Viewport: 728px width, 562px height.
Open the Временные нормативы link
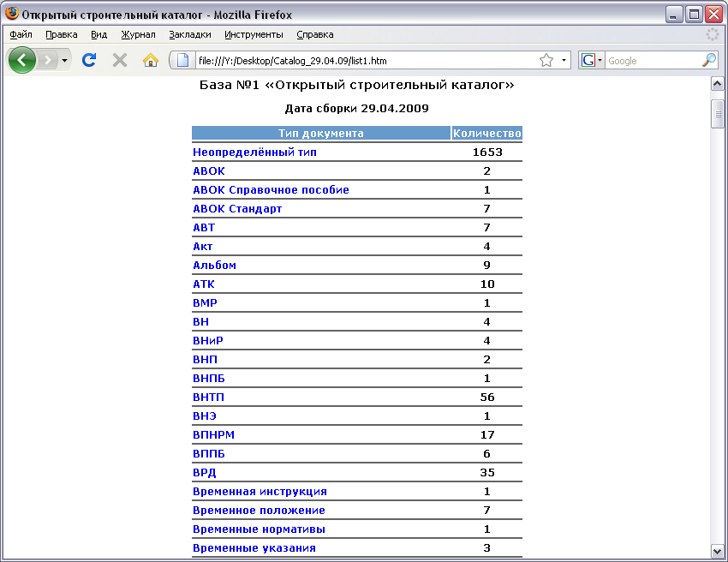point(259,529)
